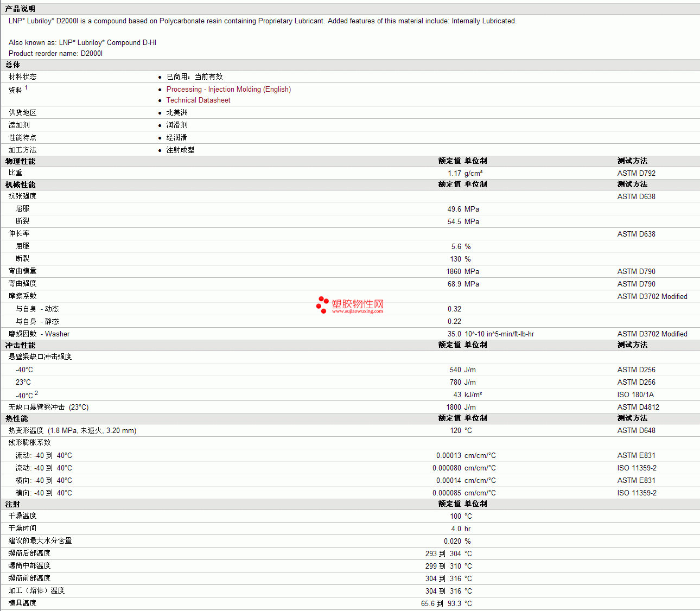
Task: Select the 0.000080 expansion coefficient value
Action: coord(447,468)
